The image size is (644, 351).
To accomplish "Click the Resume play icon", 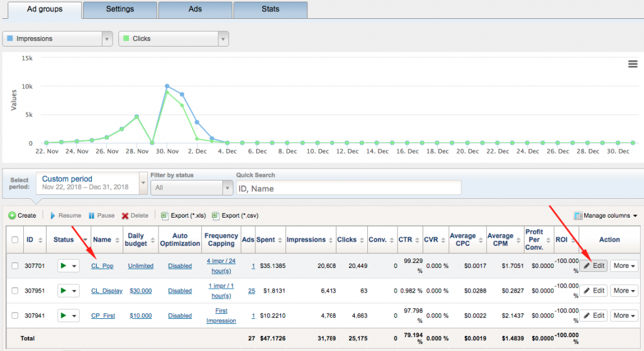I will 53,216.
